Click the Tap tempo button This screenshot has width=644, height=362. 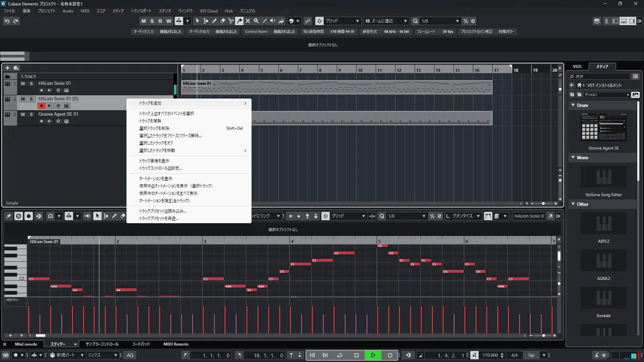(531, 355)
